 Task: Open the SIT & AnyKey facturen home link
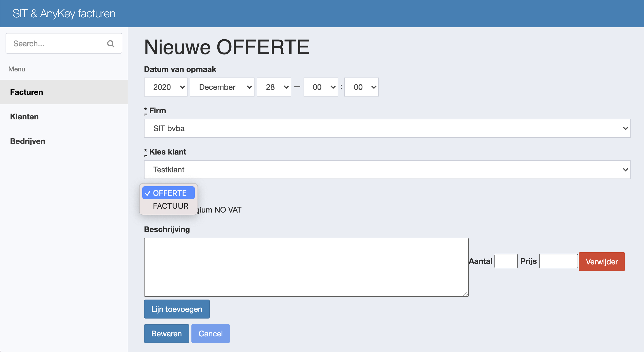(x=64, y=13)
